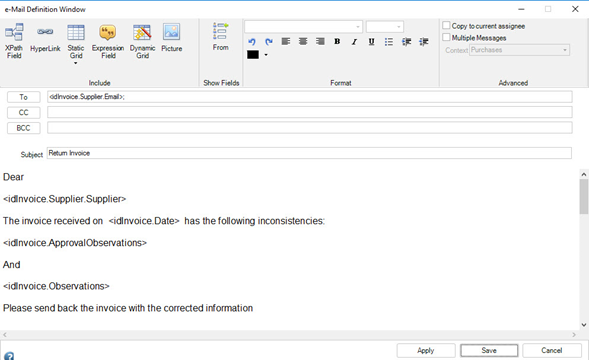The image size is (589, 360).
Task: Enable Copy to current assignee
Action: click(446, 26)
